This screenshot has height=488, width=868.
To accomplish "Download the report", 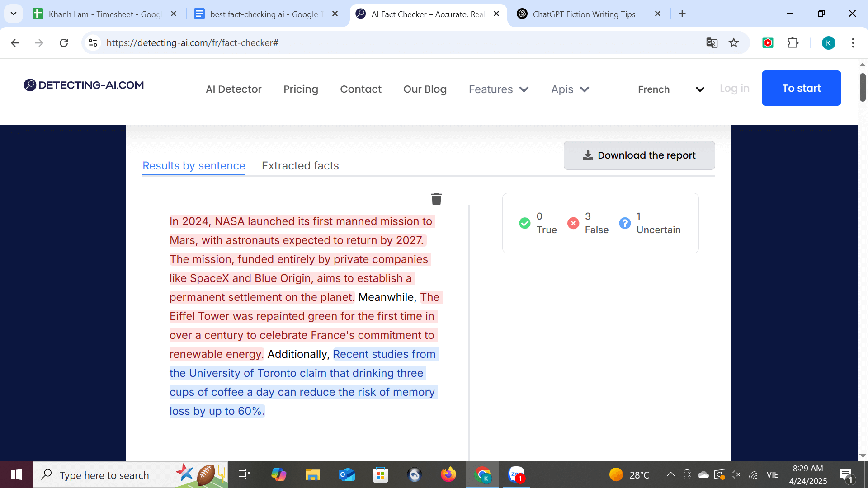I will point(639,155).
